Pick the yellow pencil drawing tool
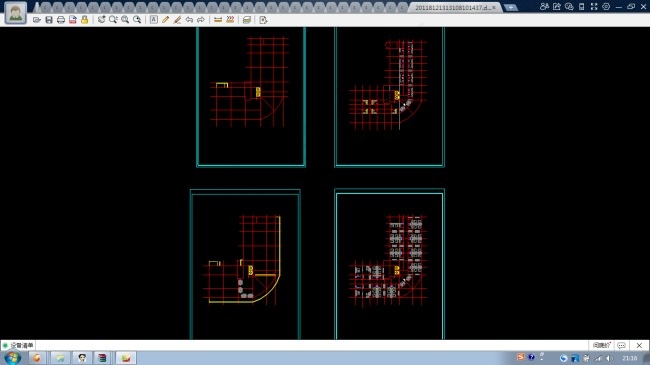Viewport: 650px width, 365px height. click(165, 20)
